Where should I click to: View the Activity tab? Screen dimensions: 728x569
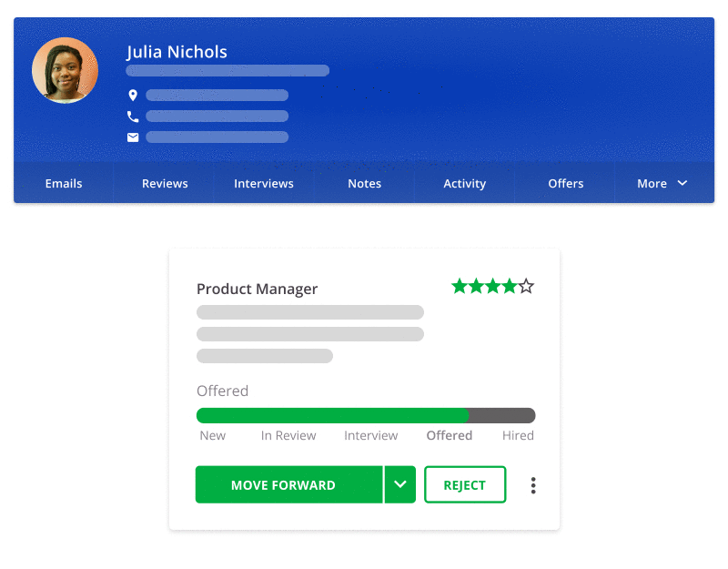coord(465,183)
